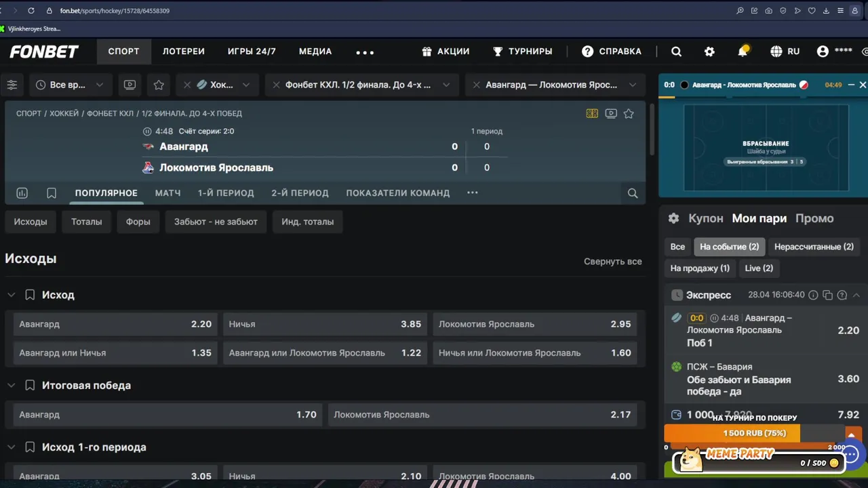Show На продажу (1) bets filter
This screenshot has height=488, width=868.
(x=700, y=268)
